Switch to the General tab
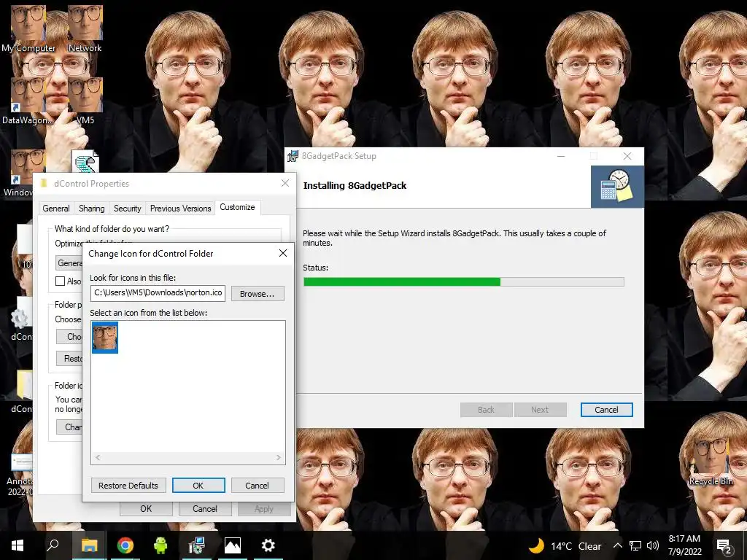Image resolution: width=747 pixels, height=560 pixels. [56, 209]
